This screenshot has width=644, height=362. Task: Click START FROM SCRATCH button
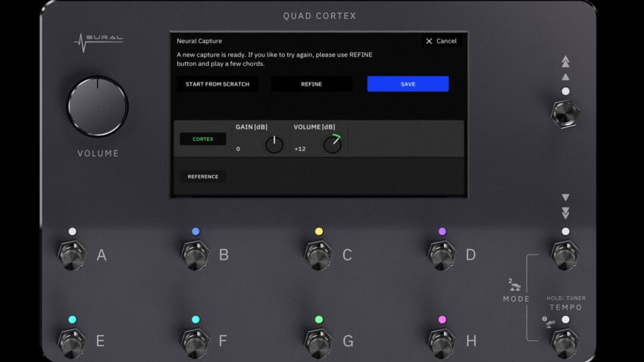[x=217, y=84]
